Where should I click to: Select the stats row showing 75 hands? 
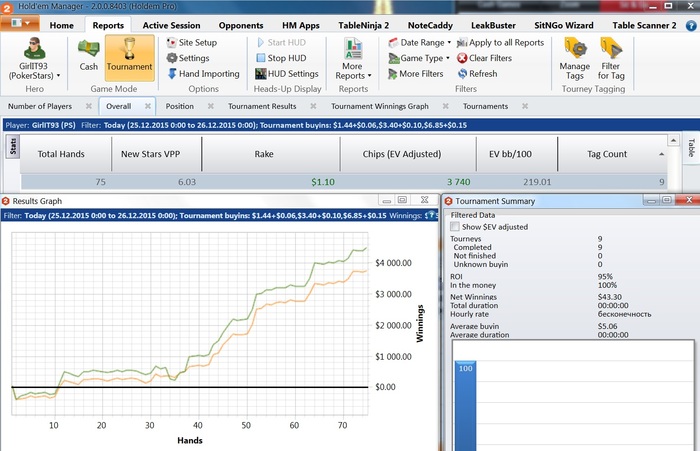[x=344, y=182]
